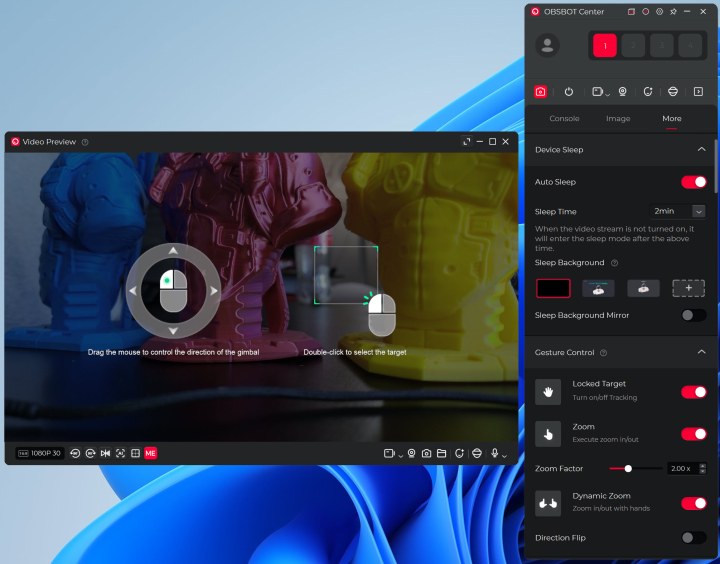This screenshot has height=564, width=720.
Task: Click the power icon in OBSBOT Center
Action: pos(568,91)
